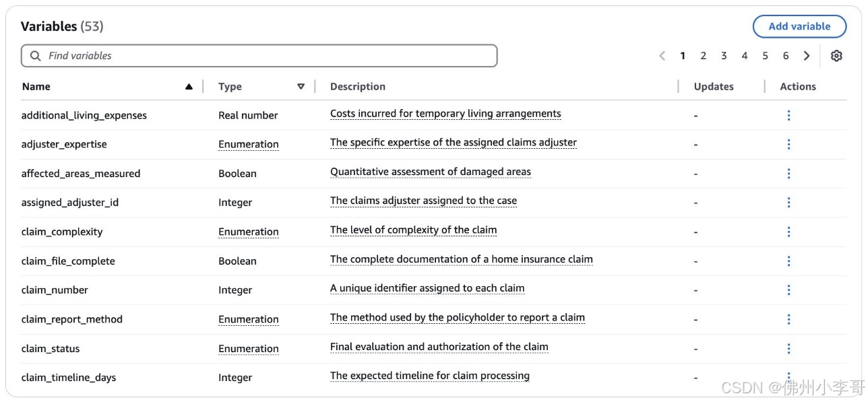
Task: Sort by Name column ascending arrow
Action: click(189, 87)
